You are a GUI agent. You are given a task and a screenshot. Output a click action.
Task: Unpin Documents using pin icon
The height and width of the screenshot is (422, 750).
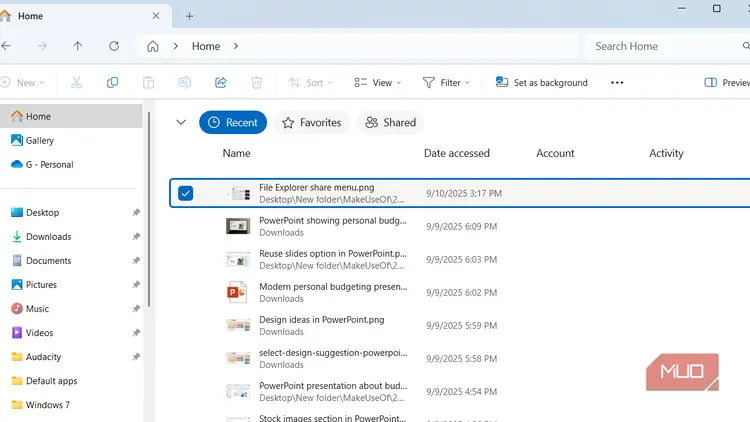point(136,260)
